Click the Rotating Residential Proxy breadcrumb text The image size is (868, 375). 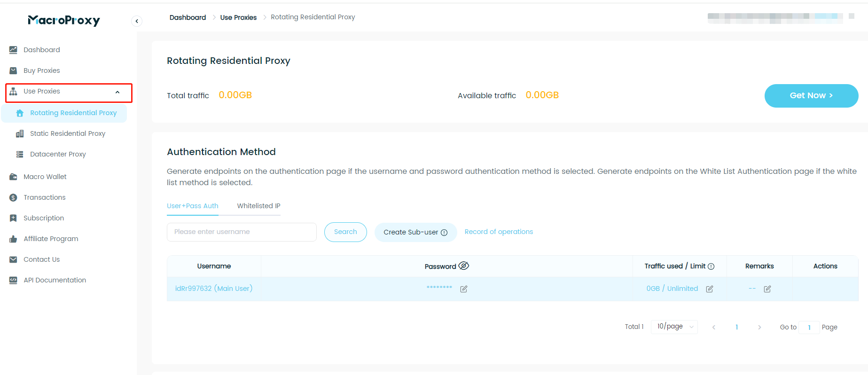(x=313, y=17)
